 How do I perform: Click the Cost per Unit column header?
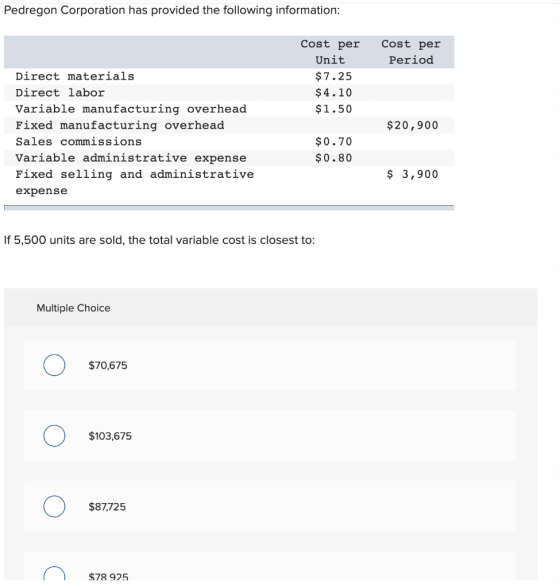pyautogui.click(x=330, y=52)
